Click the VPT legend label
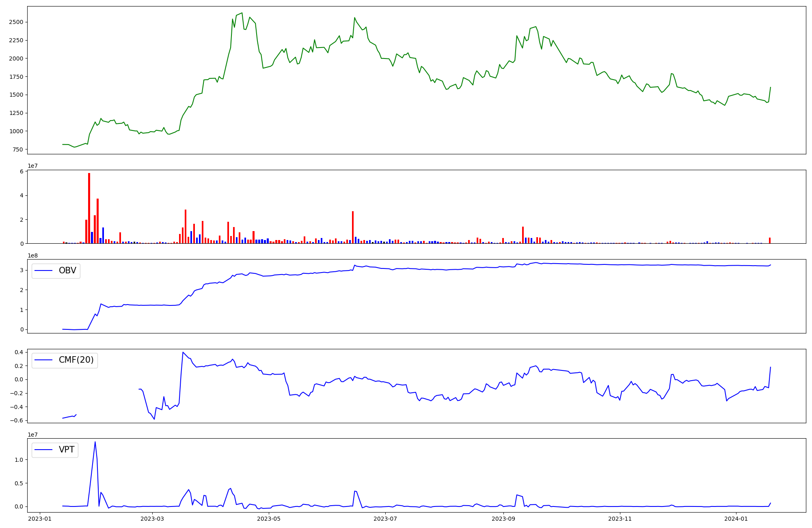The height and width of the screenshot is (528, 812). point(67,450)
